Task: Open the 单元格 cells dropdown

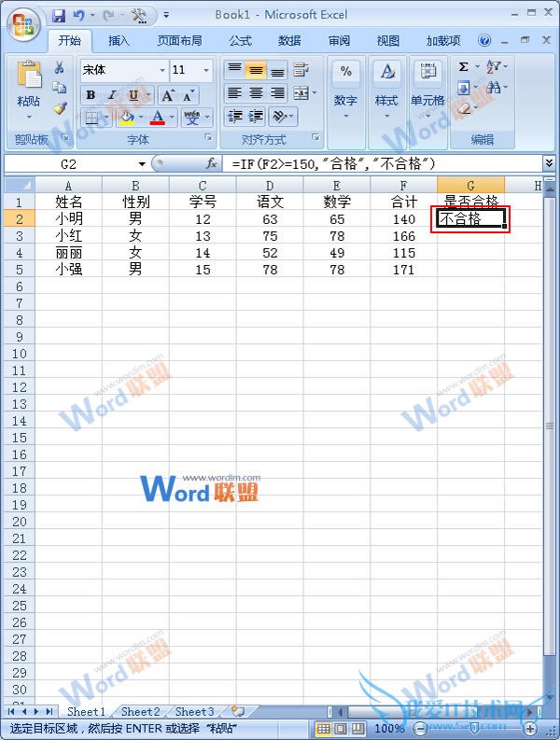Action: (427, 88)
